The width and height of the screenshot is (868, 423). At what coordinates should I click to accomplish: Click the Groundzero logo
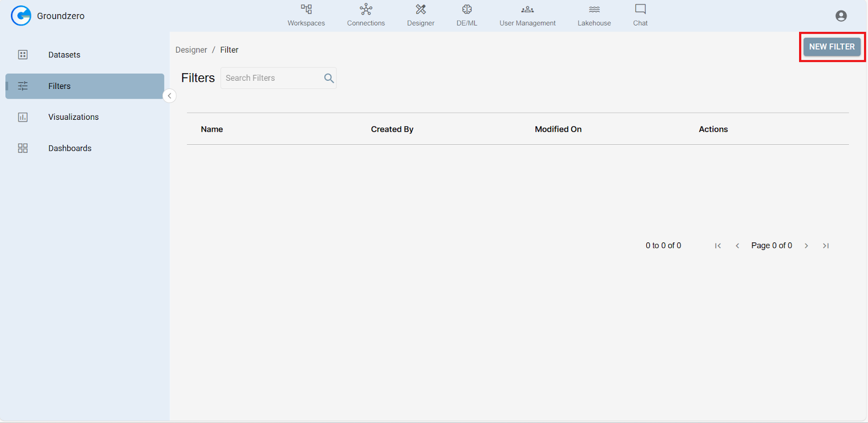point(21,16)
